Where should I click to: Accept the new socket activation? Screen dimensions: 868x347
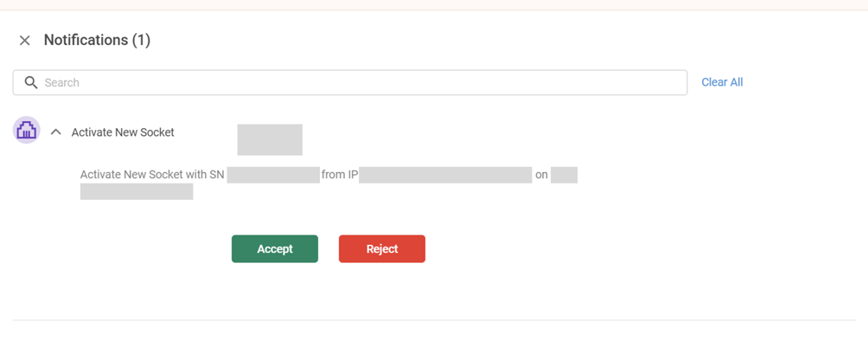click(275, 248)
